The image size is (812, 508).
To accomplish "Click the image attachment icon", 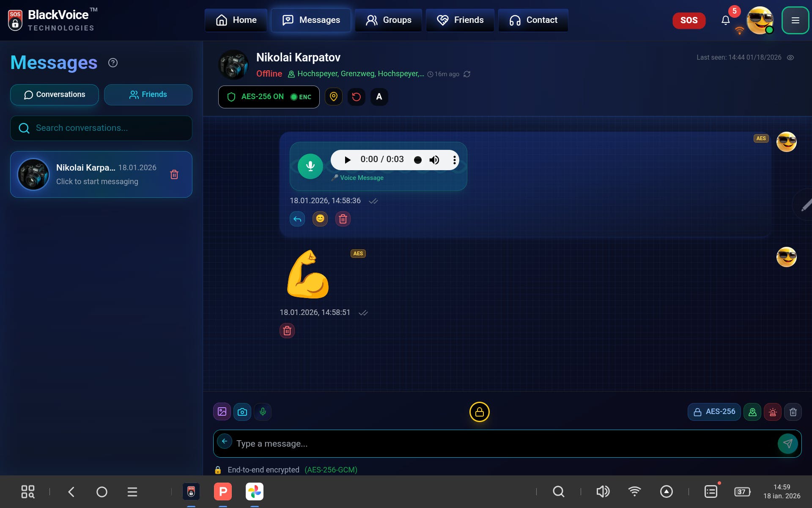I will click(x=222, y=411).
